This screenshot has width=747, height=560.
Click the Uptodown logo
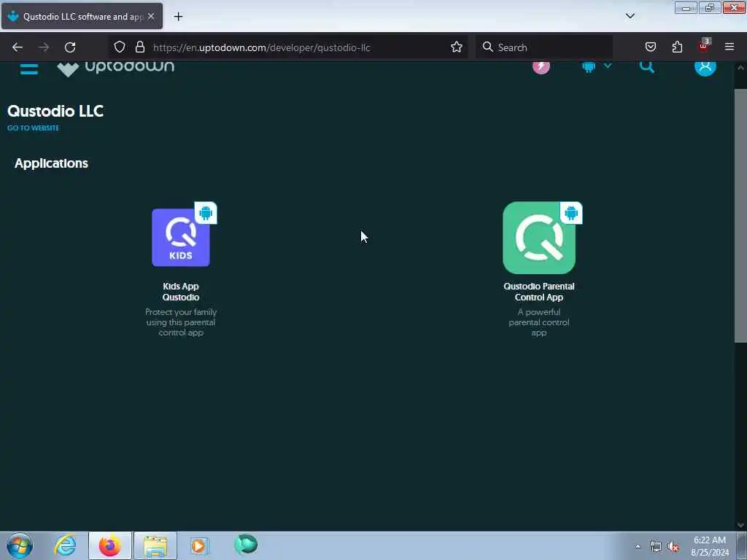pyautogui.click(x=116, y=68)
